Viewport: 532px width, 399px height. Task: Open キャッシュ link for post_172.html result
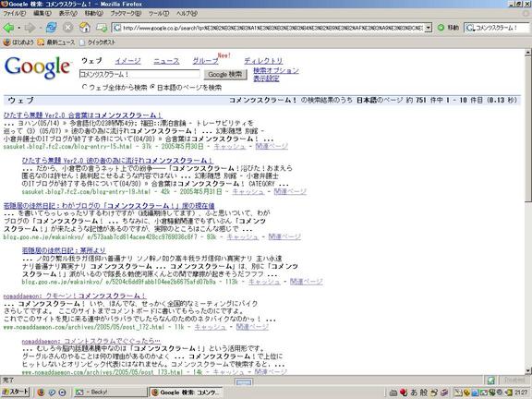[211, 327]
